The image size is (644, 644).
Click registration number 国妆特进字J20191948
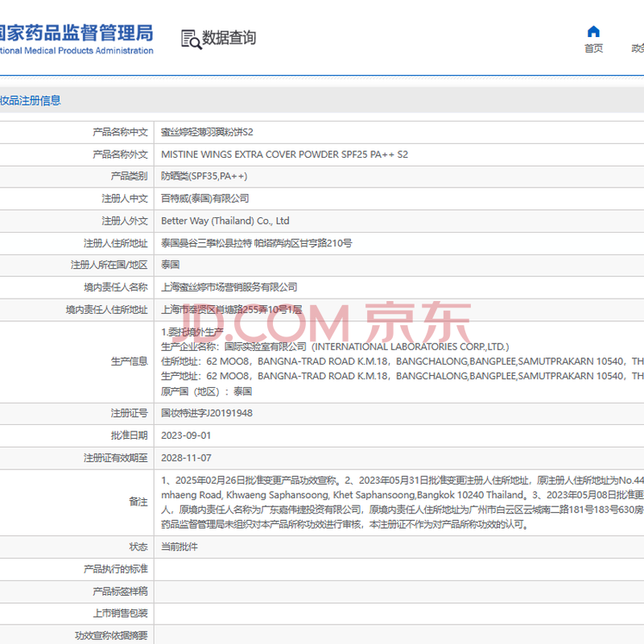click(207, 413)
